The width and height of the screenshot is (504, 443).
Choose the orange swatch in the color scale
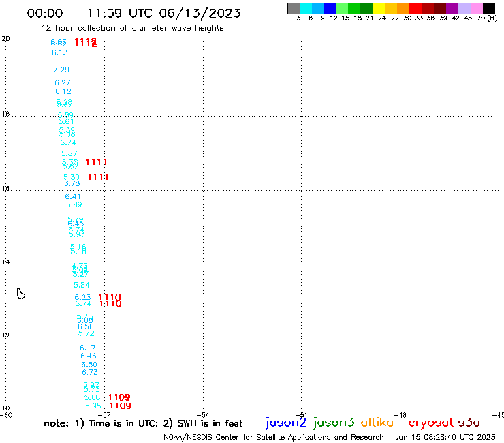pos(403,8)
